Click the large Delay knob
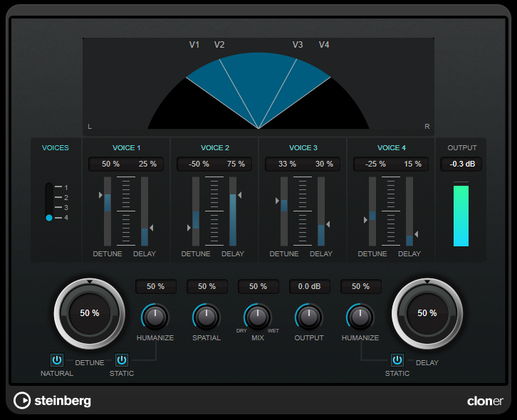517x420 pixels. [x=427, y=313]
